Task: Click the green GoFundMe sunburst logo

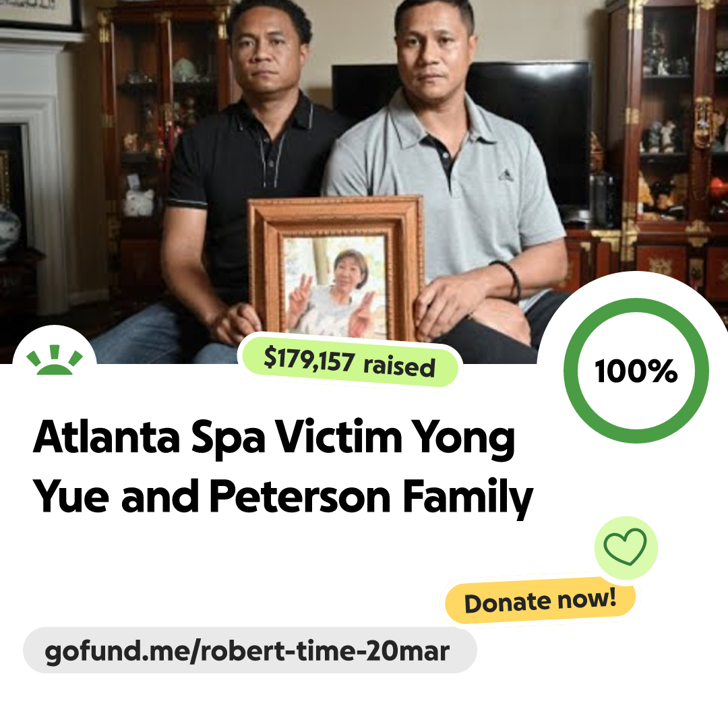Action: pos(55,360)
